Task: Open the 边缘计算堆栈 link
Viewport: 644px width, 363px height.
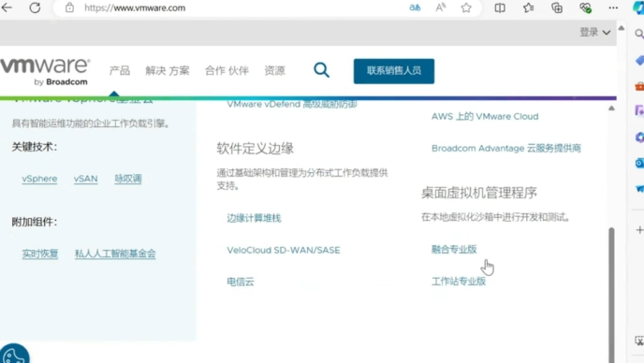Action: pyautogui.click(x=254, y=218)
